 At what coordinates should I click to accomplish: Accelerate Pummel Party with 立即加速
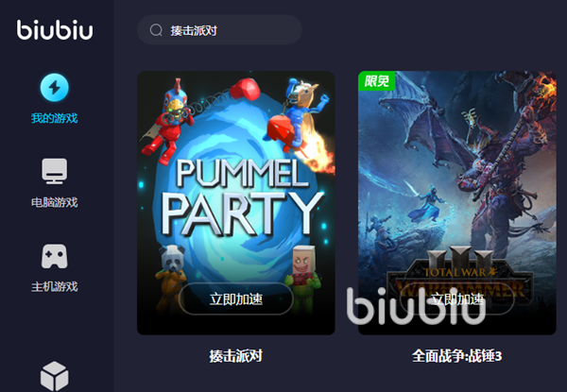235,298
